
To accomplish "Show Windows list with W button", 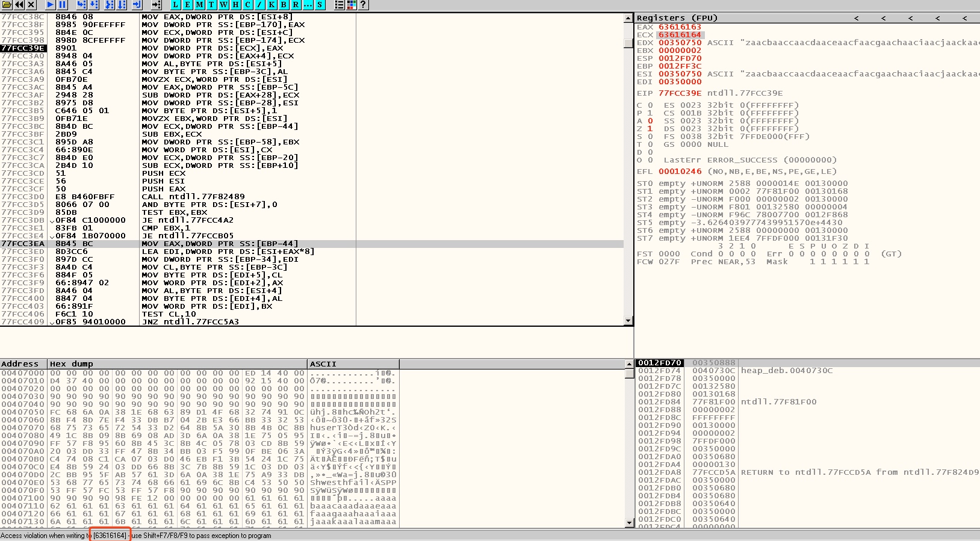I will (x=223, y=5).
